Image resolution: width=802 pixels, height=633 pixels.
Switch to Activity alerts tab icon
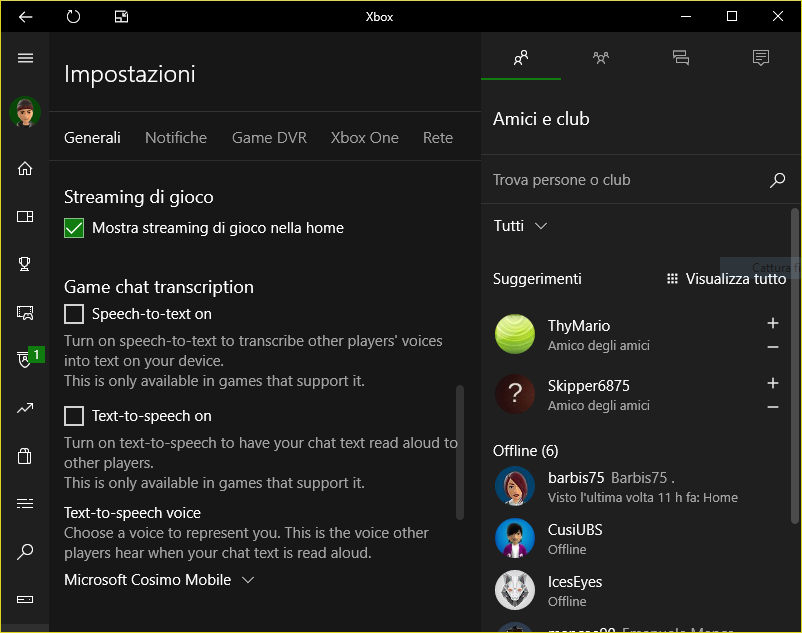click(x=761, y=57)
